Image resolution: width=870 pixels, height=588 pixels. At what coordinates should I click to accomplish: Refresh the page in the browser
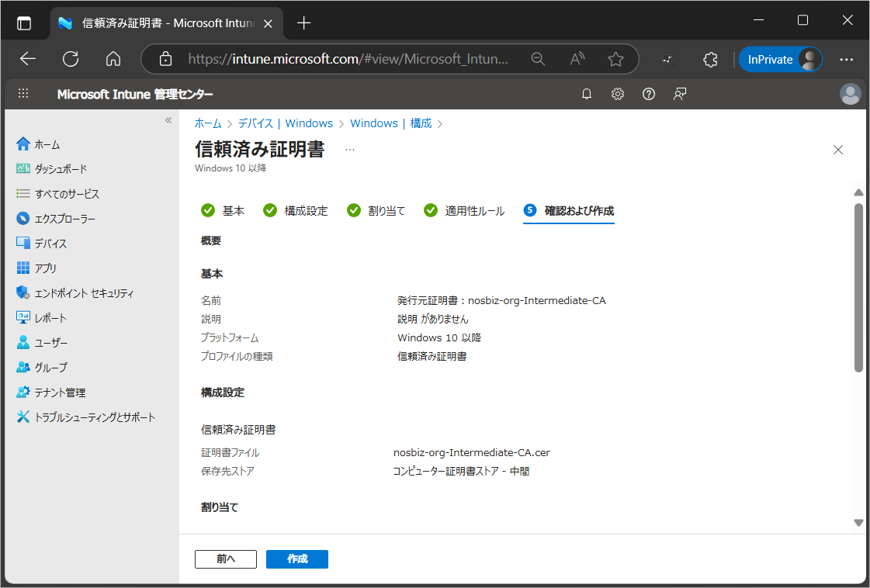point(71,59)
